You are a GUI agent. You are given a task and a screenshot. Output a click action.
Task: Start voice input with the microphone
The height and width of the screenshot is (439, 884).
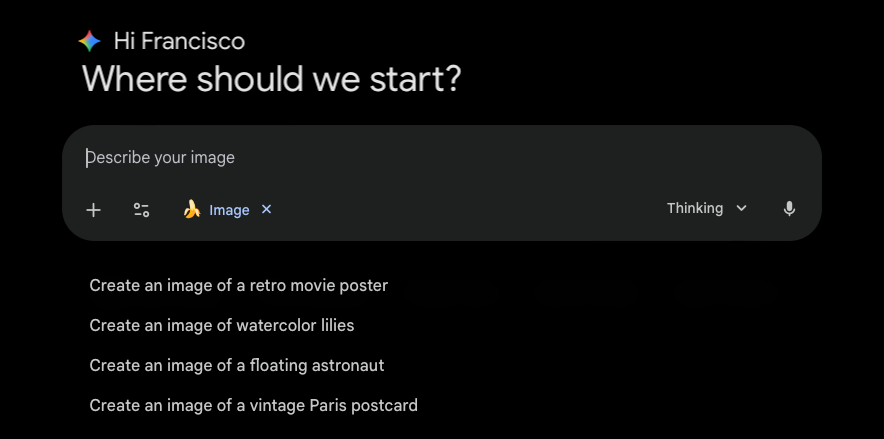point(789,209)
